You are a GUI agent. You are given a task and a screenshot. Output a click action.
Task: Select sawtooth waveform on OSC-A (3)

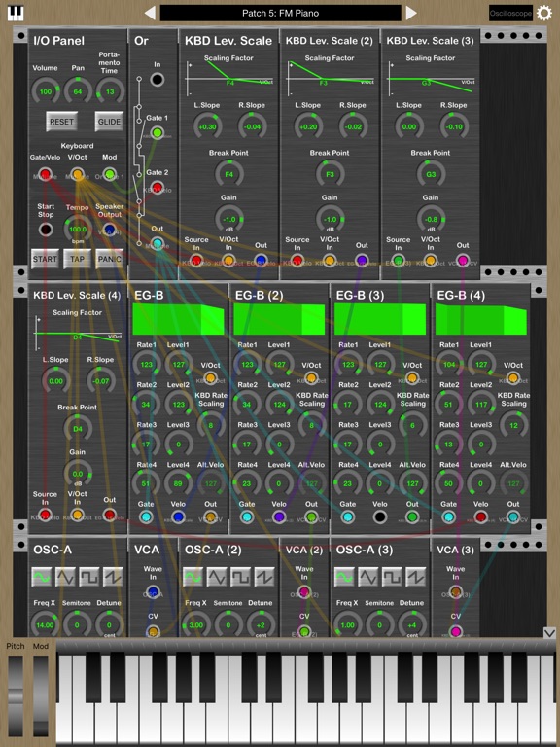[x=416, y=577]
